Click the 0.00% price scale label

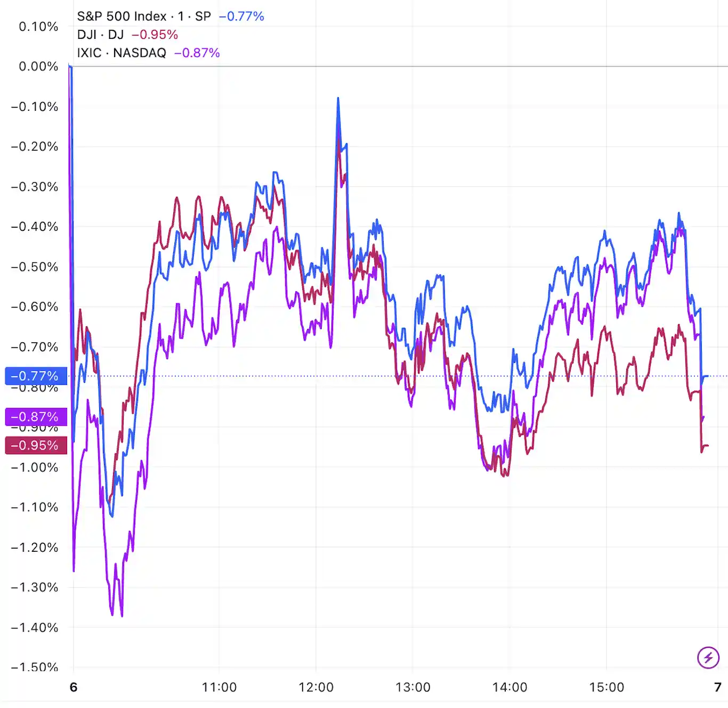point(38,67)
